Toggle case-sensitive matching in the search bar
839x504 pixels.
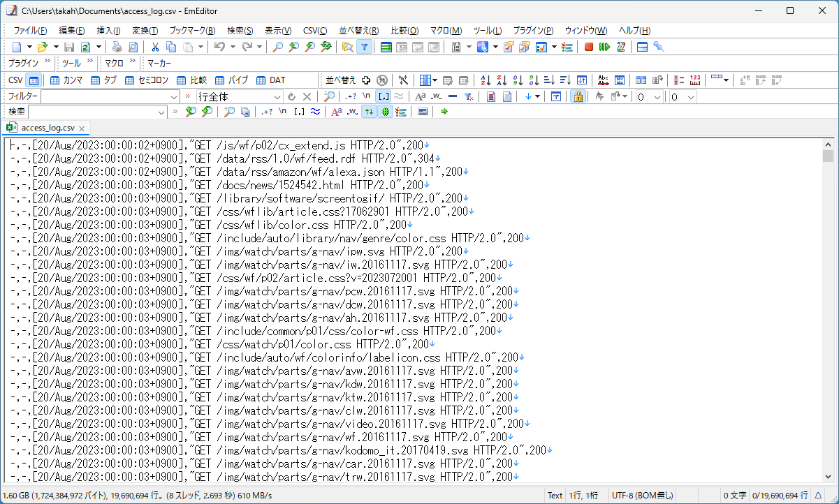pos(336,111)
